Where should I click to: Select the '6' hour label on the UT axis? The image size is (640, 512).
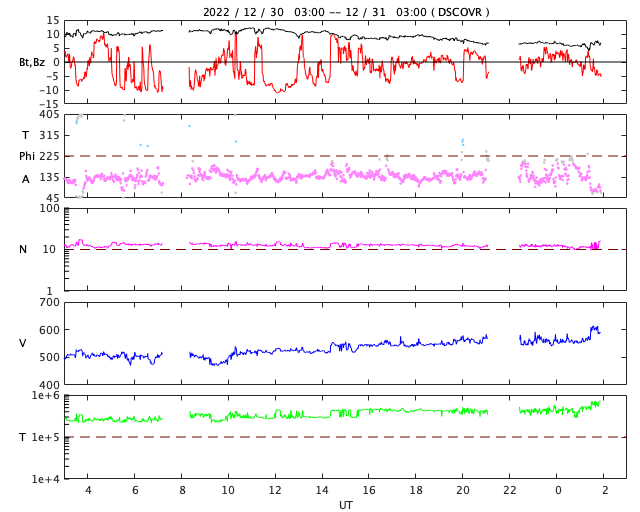135,490
